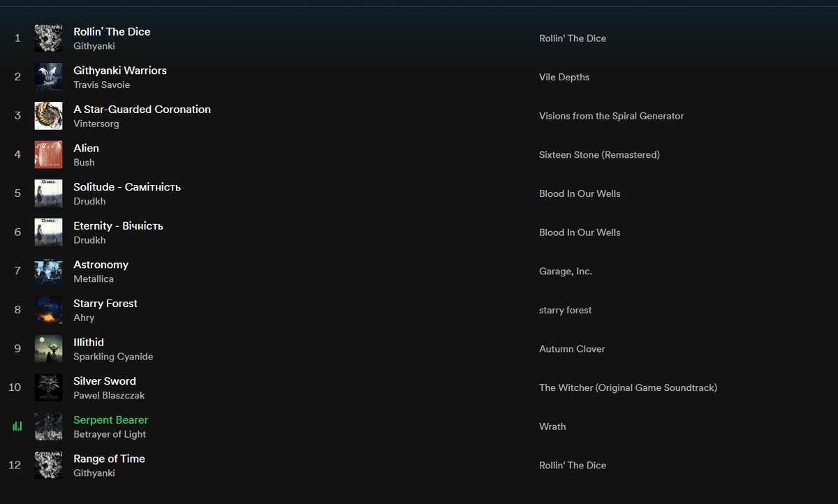Open album Wrath

[x=552, y=427]
